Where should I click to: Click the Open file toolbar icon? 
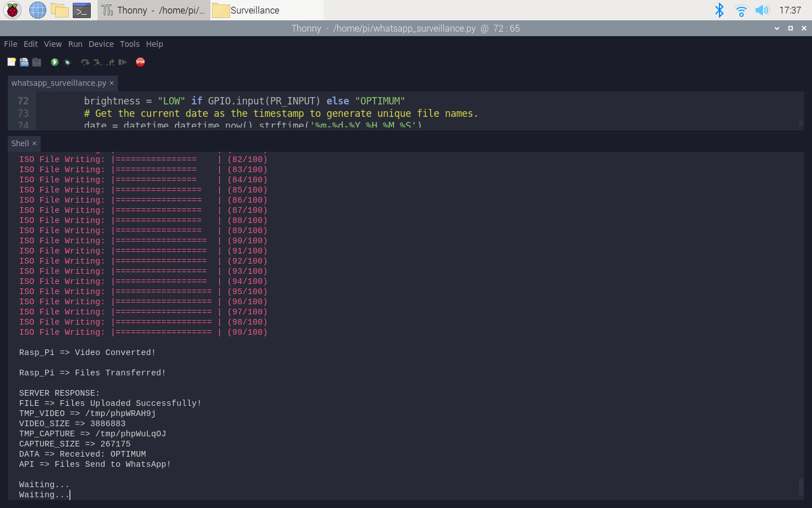tap(24, 62)
